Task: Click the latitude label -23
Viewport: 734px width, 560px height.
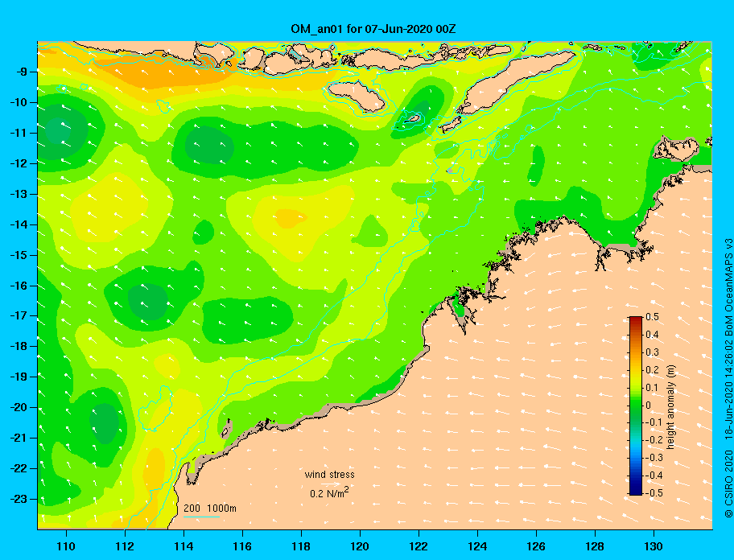Action: [x=19, y=499]
